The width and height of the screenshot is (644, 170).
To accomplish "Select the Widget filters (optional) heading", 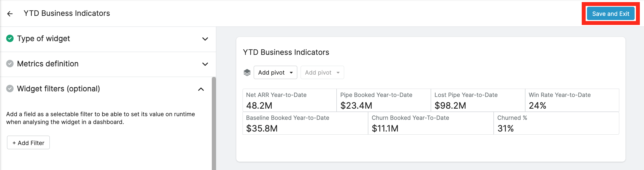I will click(x=58, y=89).
